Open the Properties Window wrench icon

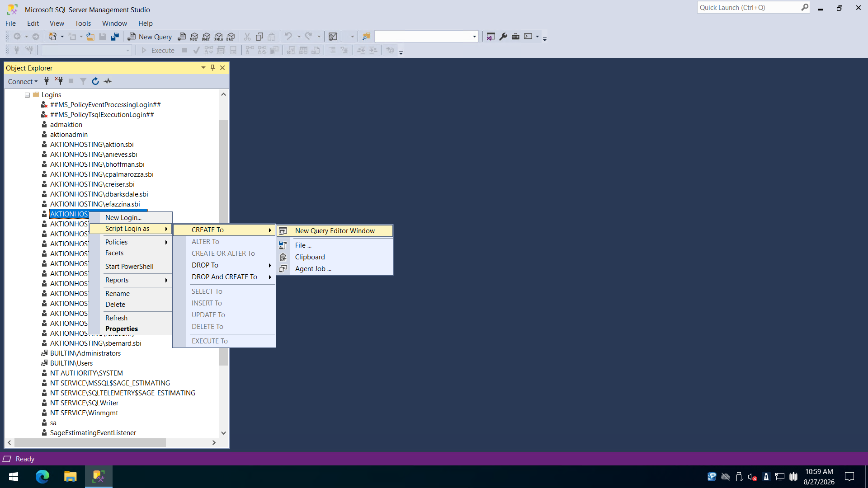coord(503,37)
